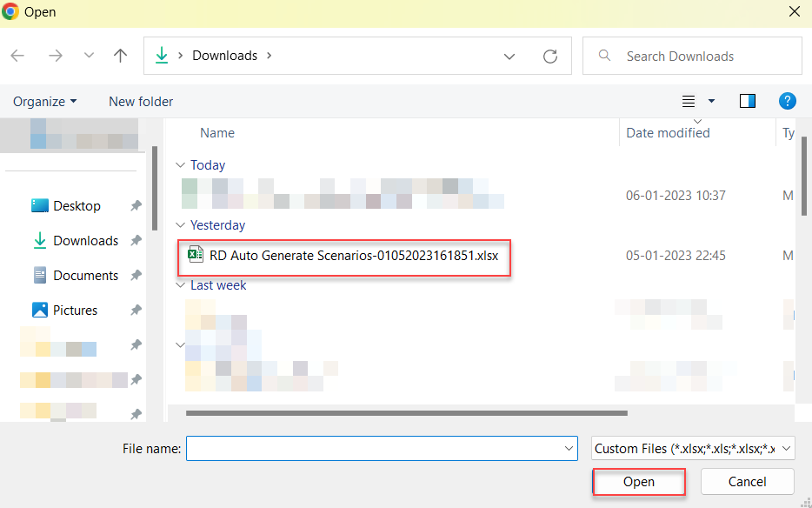Navigate back using the back arrow
The image size is (812, 508).
17,55
